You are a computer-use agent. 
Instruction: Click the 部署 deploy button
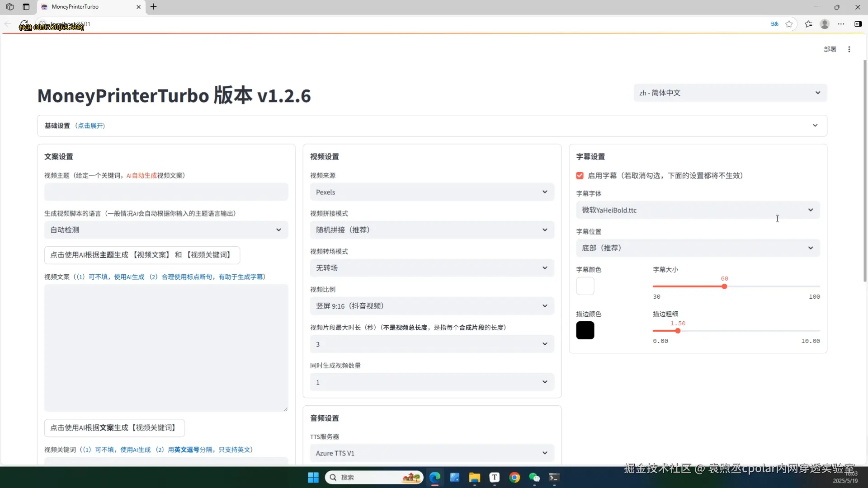(830, 49)
